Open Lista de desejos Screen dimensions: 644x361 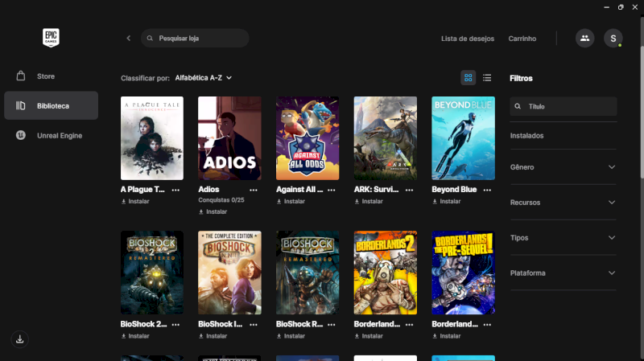(468, 39)
